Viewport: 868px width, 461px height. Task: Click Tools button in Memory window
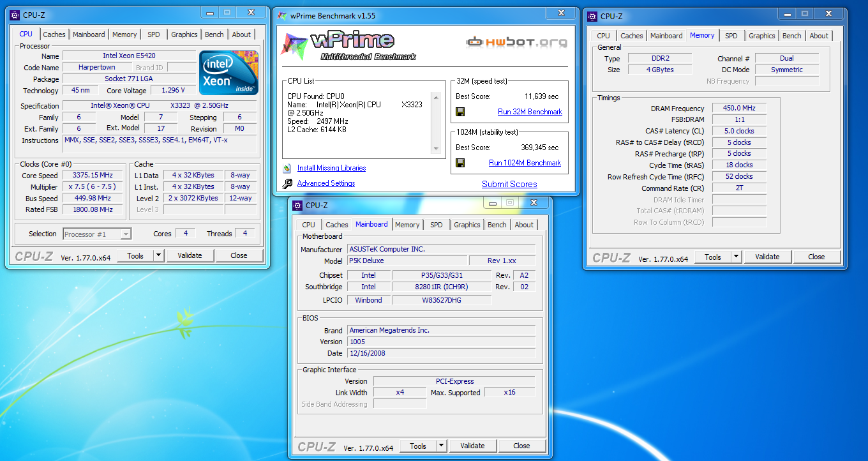tap(713, 257)
